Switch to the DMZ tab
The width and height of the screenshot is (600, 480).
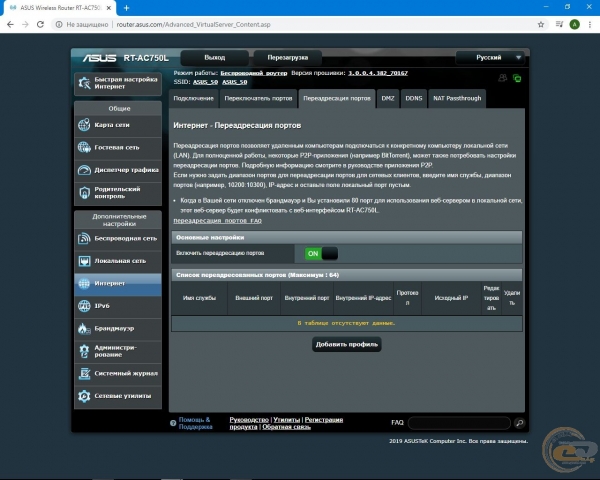389,98
